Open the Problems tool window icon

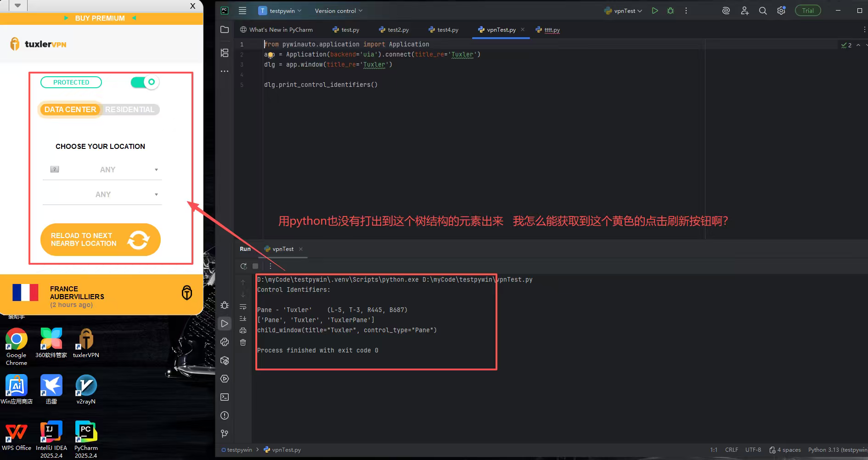click(225, 415)
